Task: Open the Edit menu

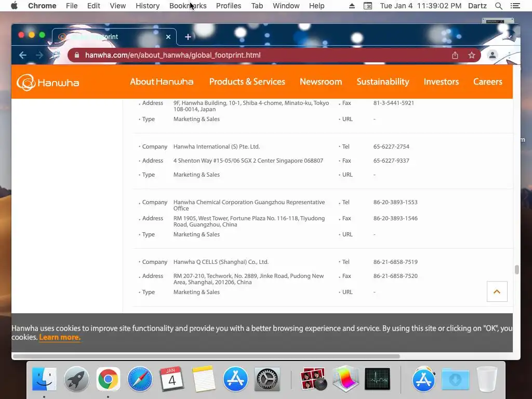Action: tap(94, 6)
